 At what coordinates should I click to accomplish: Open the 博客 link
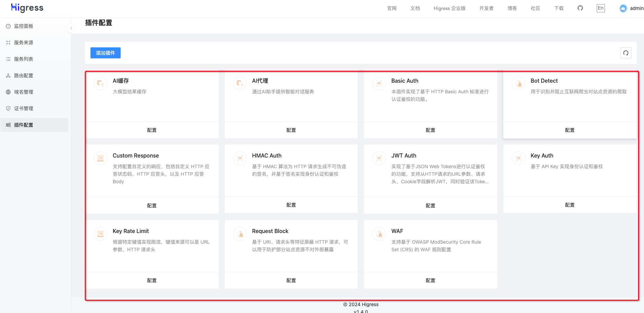click(512, 8)
